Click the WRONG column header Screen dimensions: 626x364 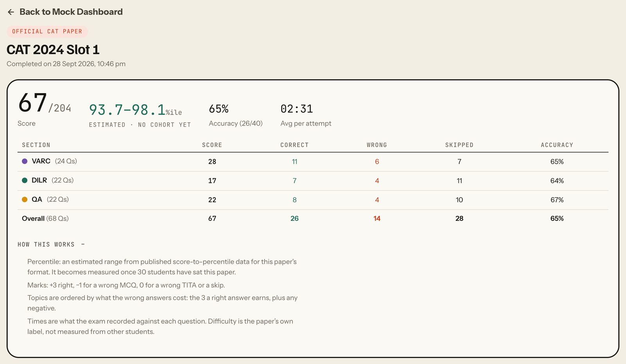[377, 145]
